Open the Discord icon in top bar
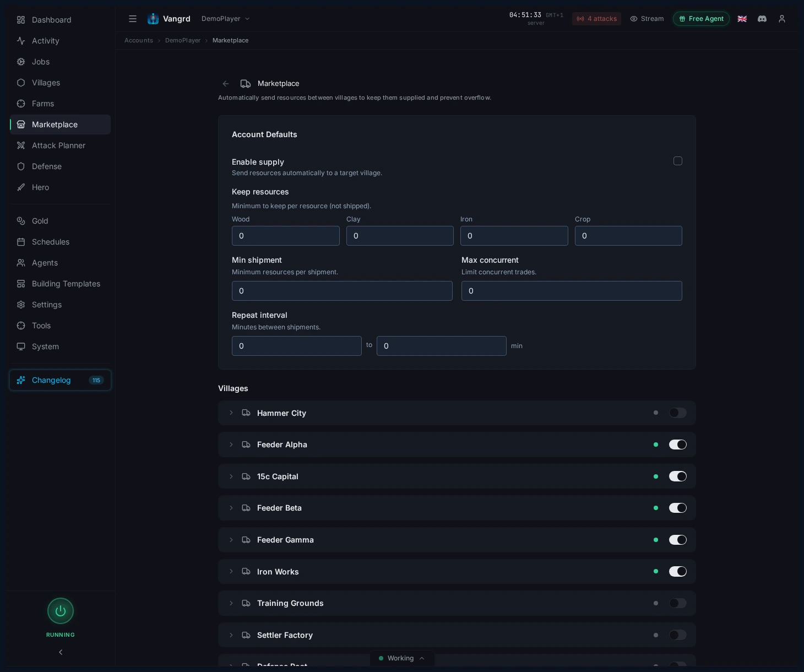The width and height of the screenshot is (804, 672). 762,19
